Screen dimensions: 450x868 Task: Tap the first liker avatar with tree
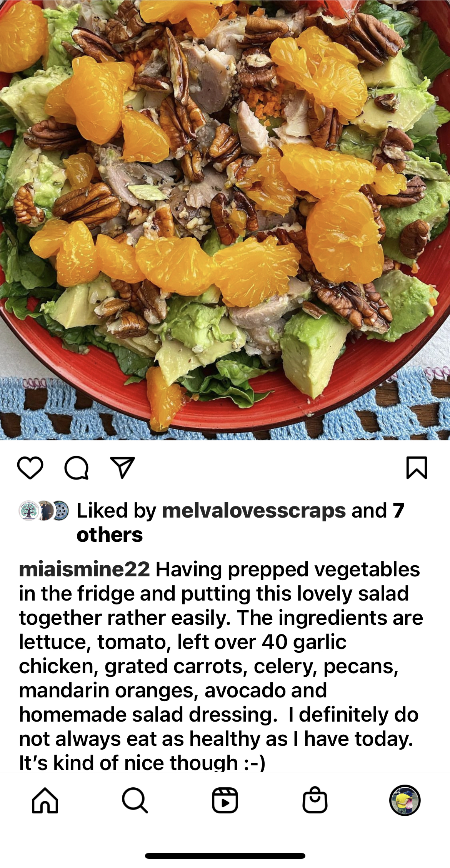[28, 511]
